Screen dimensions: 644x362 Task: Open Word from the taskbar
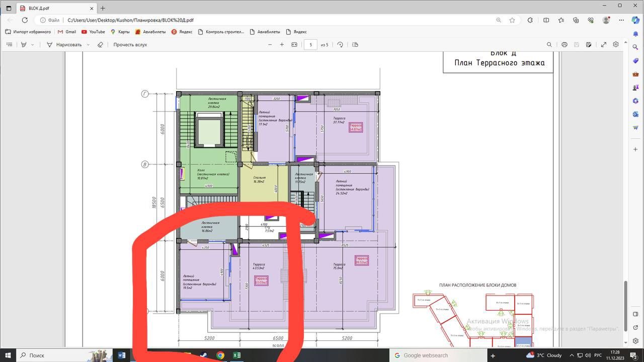tap(121, 355)
